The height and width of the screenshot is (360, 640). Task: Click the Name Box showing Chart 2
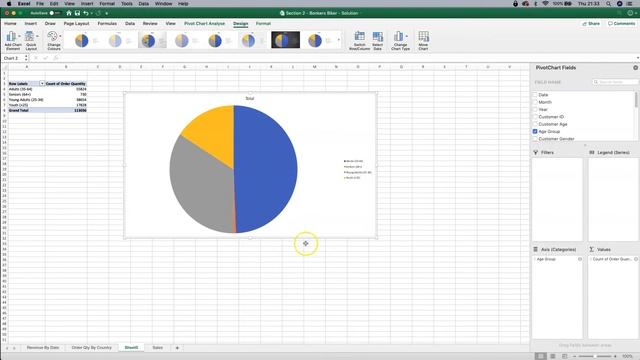[x=13, y=58]
